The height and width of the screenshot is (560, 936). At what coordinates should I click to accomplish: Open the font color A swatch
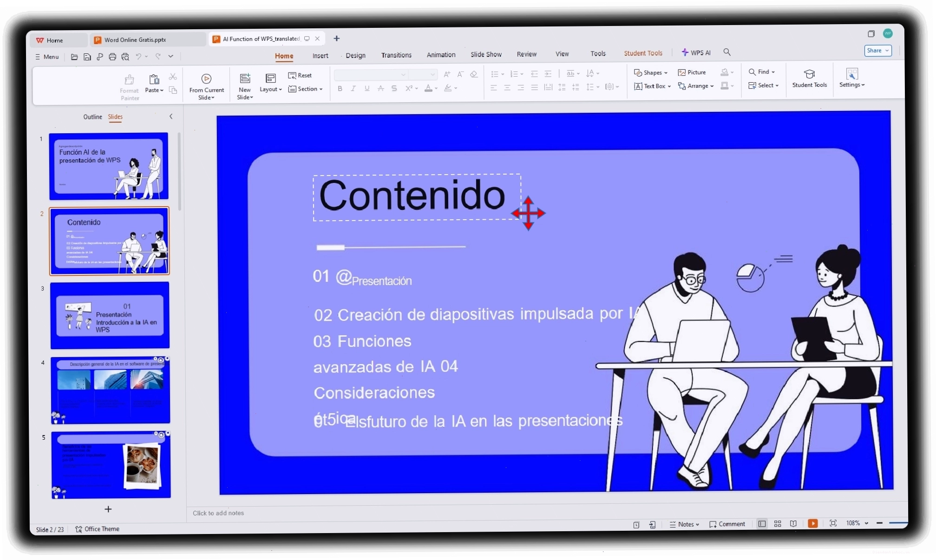point(428,88)
